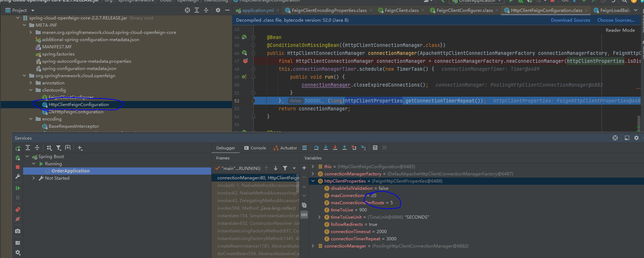The height and width of the screenshot is (258, 644).
Task: Expand the timeToLiveUnit field
Action: (x=319, y=217)
